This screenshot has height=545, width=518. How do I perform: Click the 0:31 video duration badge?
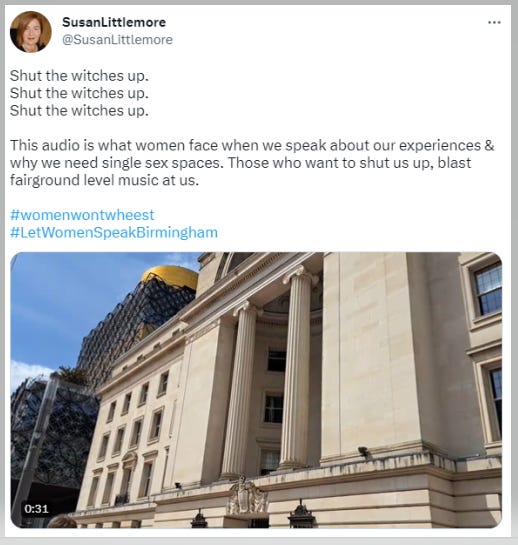[x=37, y=509]
